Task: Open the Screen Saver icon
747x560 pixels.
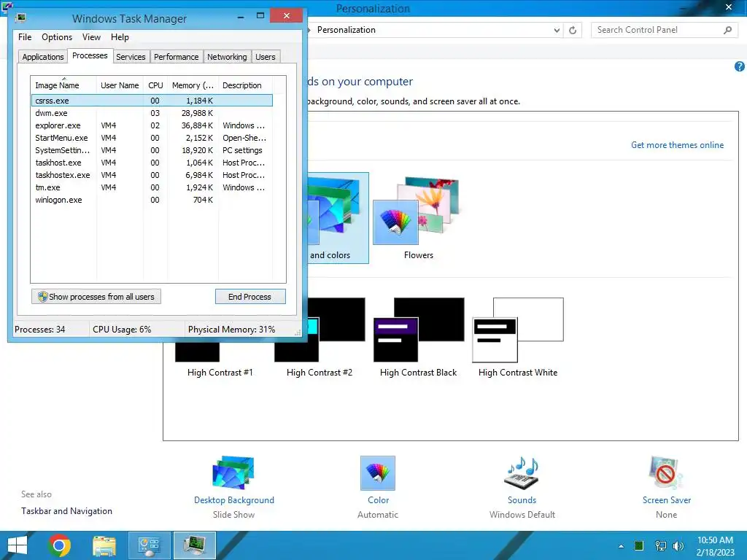Action: (666, 473)
